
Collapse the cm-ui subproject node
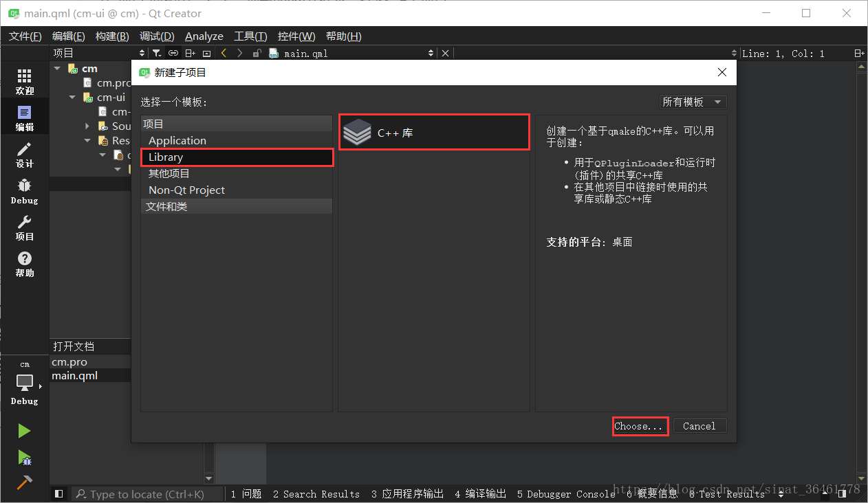[72, 97]
